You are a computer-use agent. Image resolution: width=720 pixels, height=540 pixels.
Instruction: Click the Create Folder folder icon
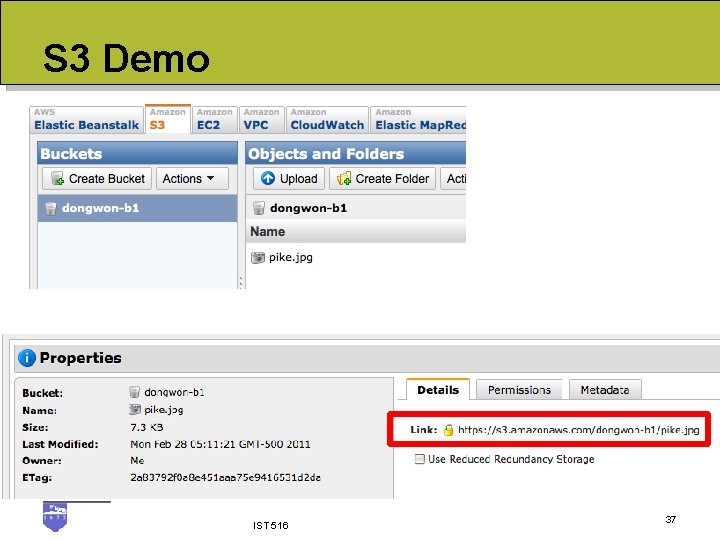coord(344,178)
